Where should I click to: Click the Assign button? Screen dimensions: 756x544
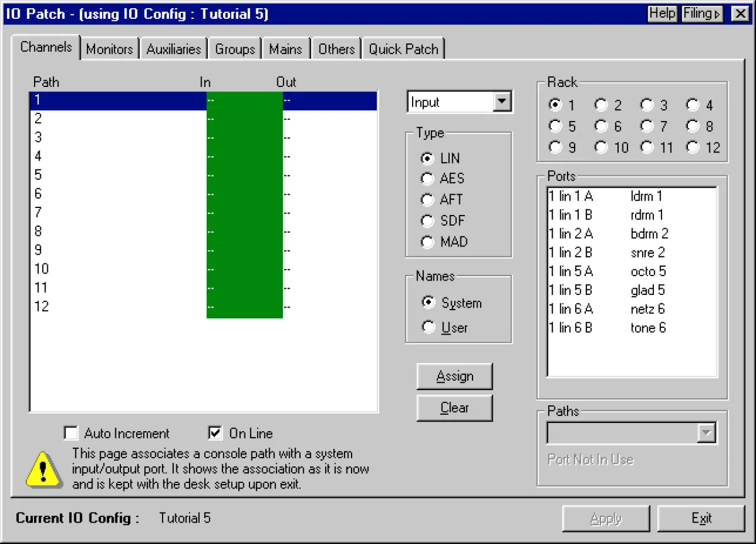(454, 376)
